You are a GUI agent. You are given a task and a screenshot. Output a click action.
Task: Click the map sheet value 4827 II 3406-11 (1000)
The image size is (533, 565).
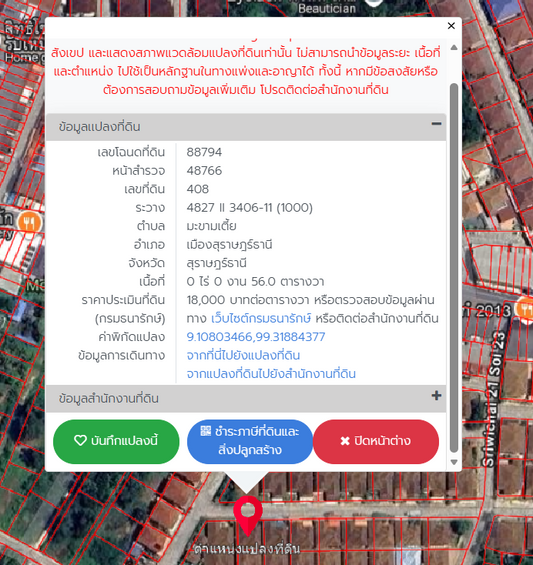pyautogui.click(x=249, y=208)
